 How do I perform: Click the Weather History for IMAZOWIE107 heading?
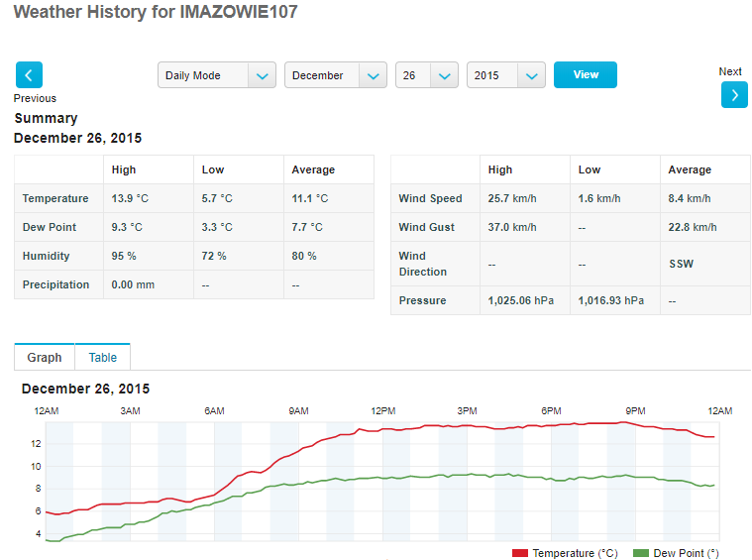pyautogui.click(x=156, y=13)
